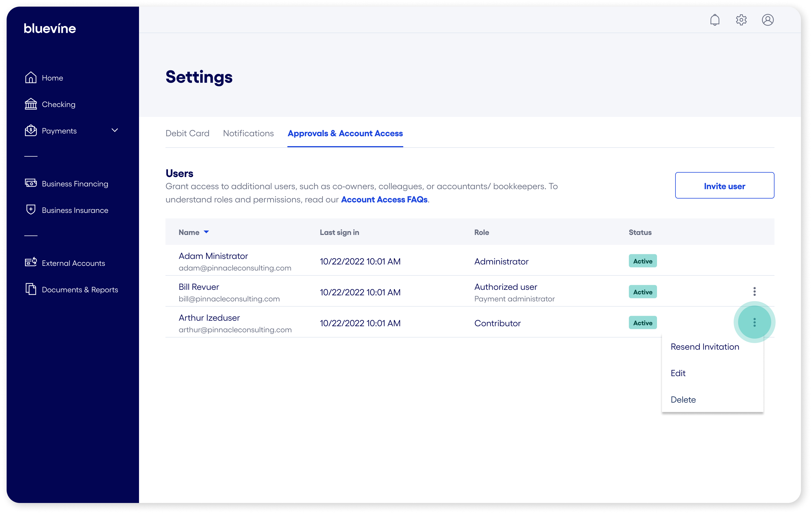
Task: Click the user profile avatar icon
Action: [768, 20]
